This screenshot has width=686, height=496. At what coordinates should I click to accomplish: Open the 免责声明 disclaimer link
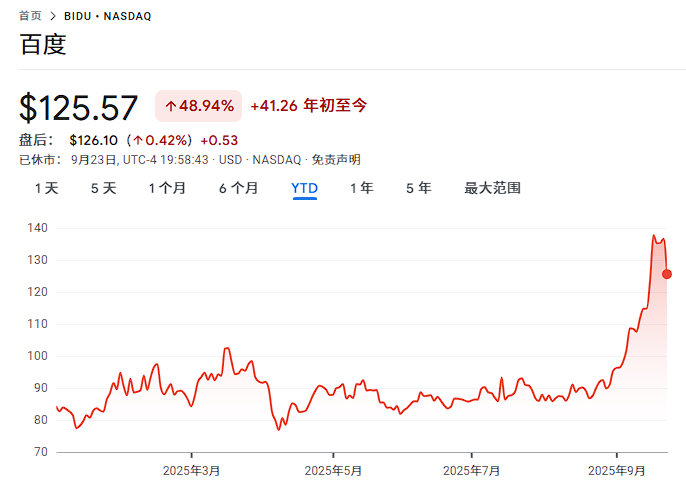336,160
